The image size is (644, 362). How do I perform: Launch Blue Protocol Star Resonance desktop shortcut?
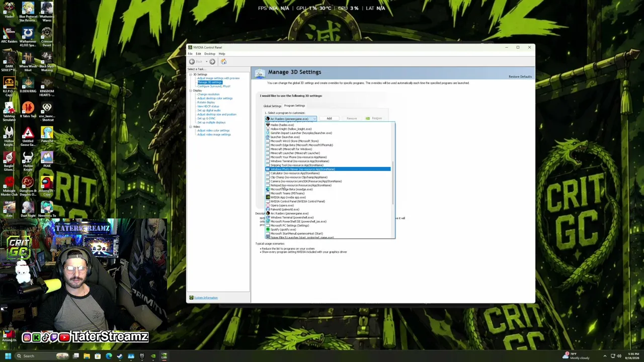[28, 12]
